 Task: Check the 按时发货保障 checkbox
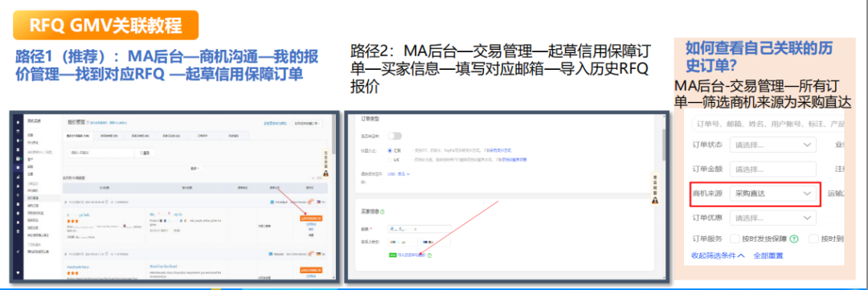point(735,239)
